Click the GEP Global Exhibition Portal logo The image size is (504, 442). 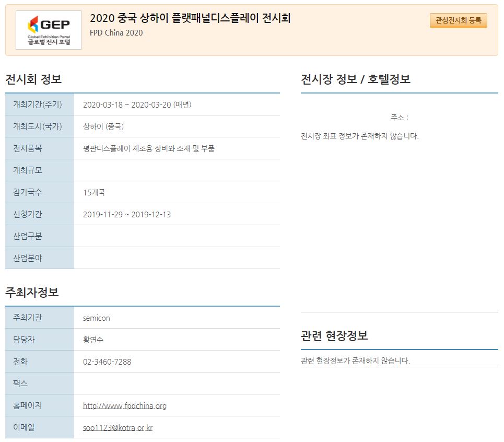[49, 30]
